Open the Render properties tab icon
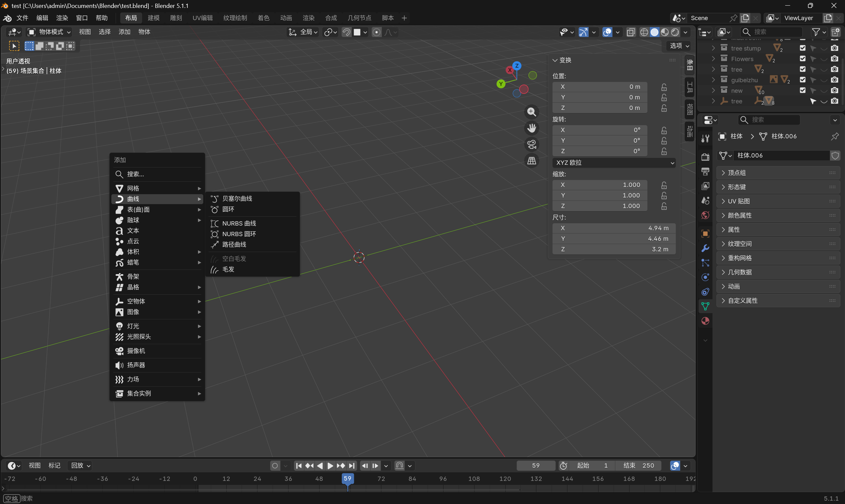Screen dimensions: 845x504 click(705, 157)
